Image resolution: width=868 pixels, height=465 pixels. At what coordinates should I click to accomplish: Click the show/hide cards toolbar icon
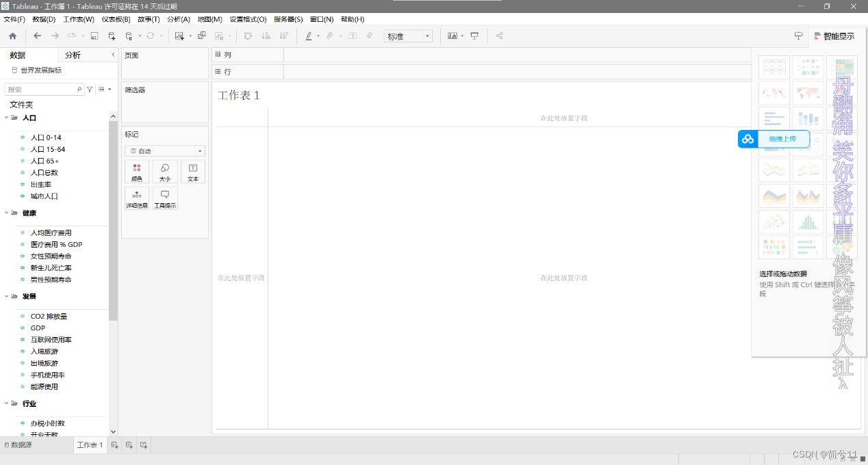tap(452, 36)
